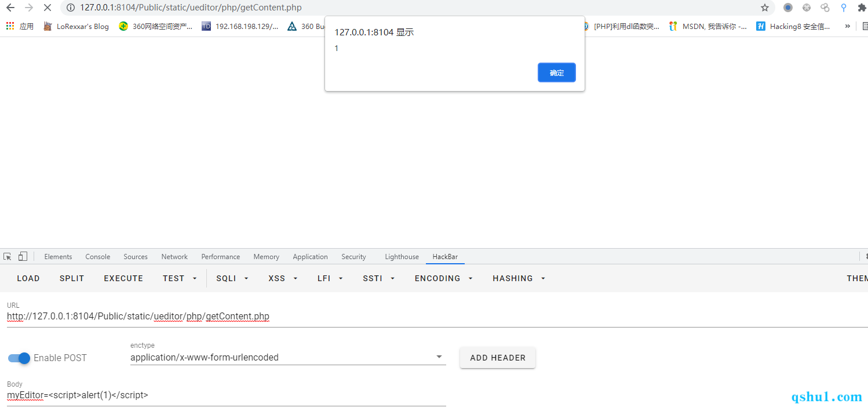
Task: Bookmark this page with the star icon
Action: coord(765,8)
